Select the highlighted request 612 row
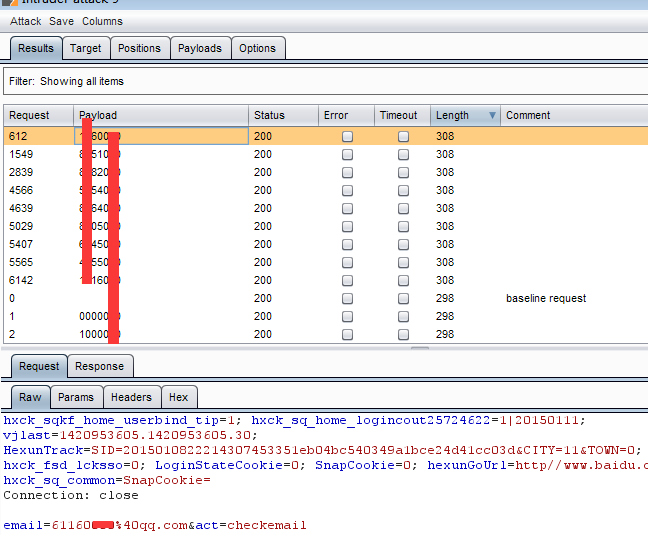The width and height of the screenshot is (648, 535). pos(326,136)
